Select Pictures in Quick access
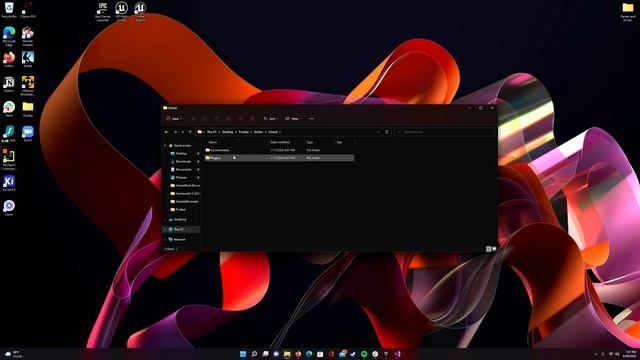 [182, 178]
